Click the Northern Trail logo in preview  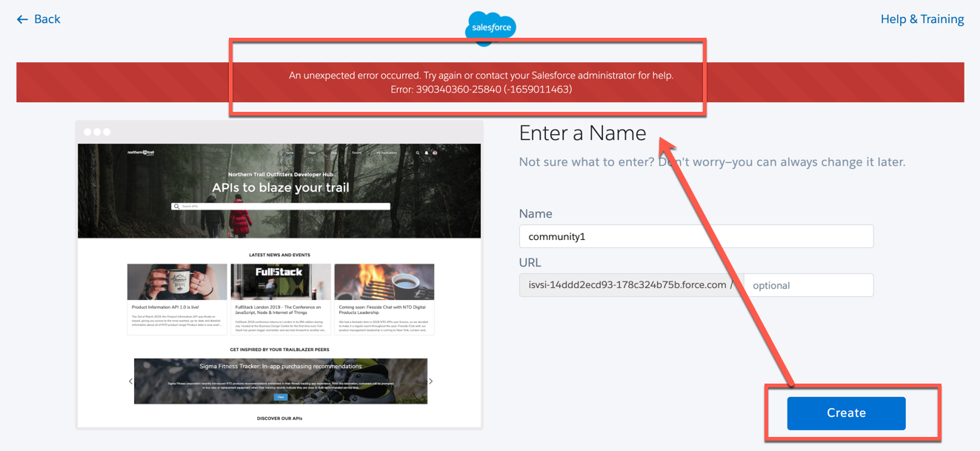coord(141,153)
